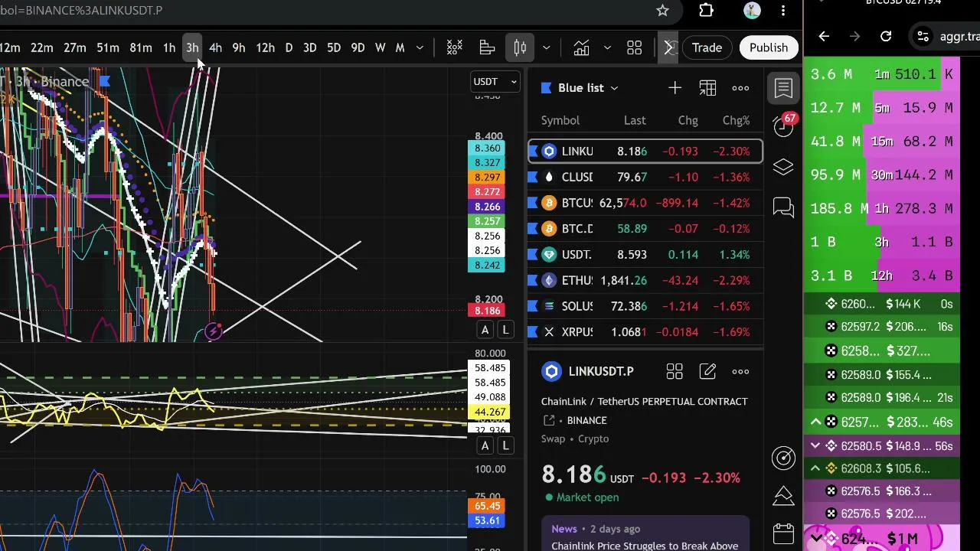
Task: Click the edit note icon beside LINKUSDT.P
Action: (707, 372)
